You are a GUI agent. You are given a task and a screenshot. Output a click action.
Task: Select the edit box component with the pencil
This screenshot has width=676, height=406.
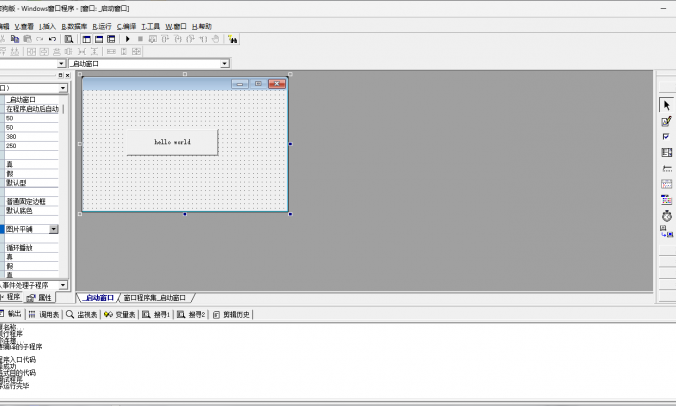666,121
